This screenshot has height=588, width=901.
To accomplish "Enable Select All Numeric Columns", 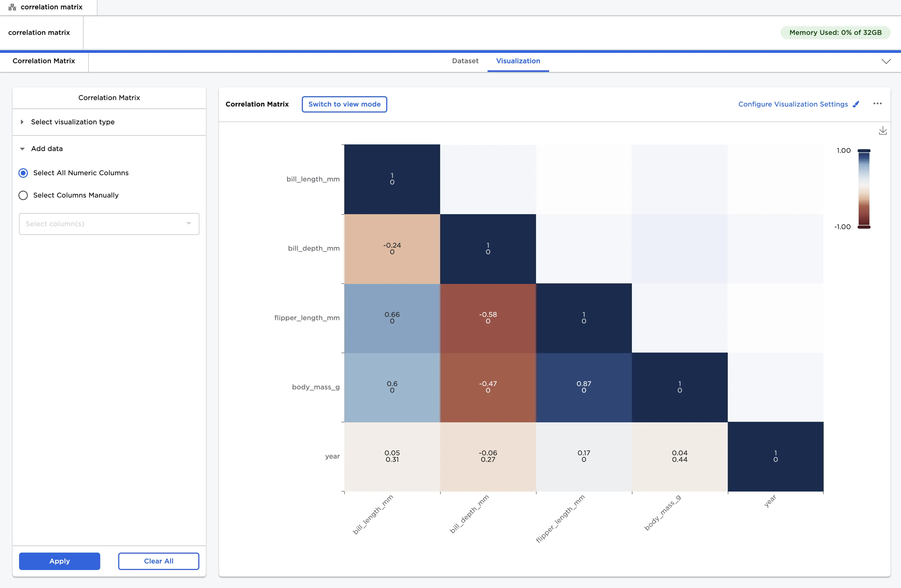I will tap(23, 173).
